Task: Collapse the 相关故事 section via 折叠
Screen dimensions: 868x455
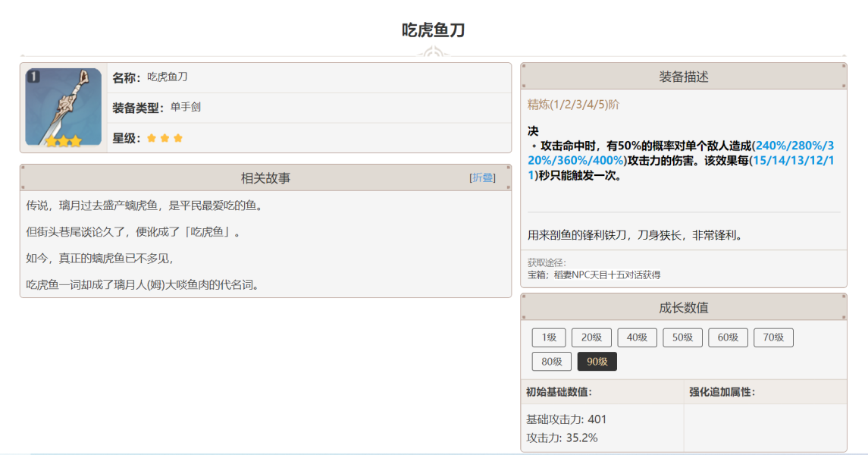Action: tap(482, 177)
